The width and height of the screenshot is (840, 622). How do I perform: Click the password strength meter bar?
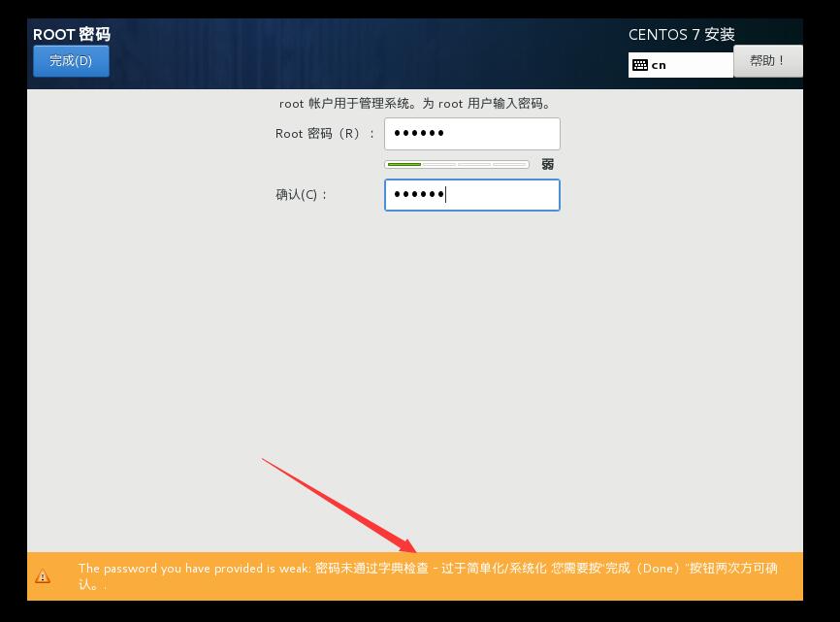pos(456,165)
